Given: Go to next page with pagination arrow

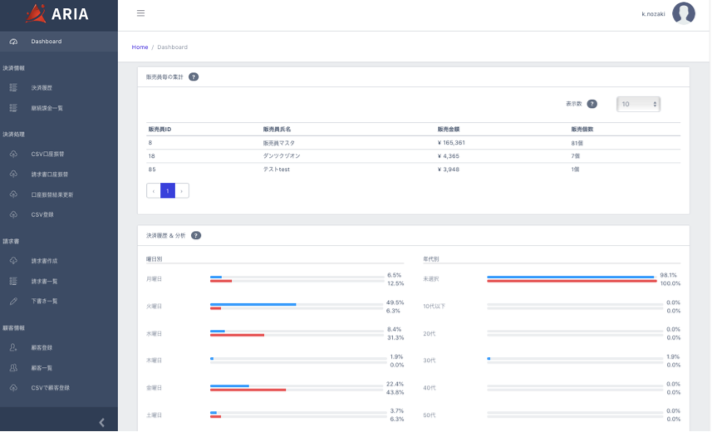Looking at the screenshot, I should point(182,190).
